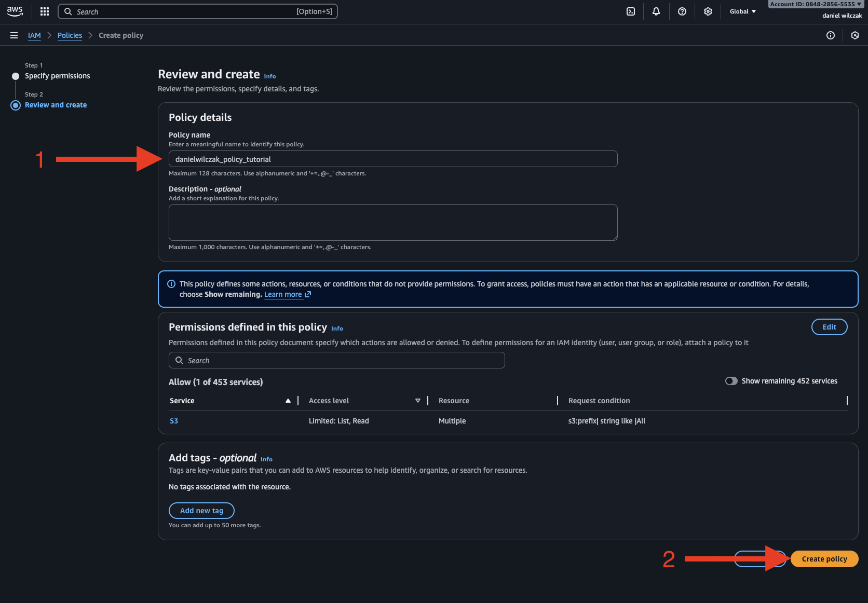This screenshot has width=868, height=603.
Task: Toggle the side navigation hamburger menu
Action: (14, 35)
